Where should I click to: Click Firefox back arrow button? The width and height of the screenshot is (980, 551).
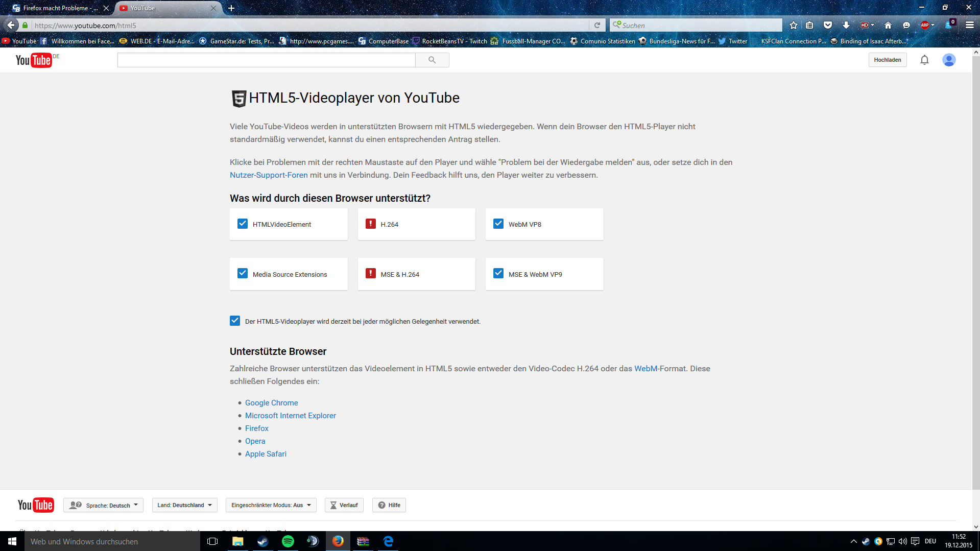(x=11, y=25)
